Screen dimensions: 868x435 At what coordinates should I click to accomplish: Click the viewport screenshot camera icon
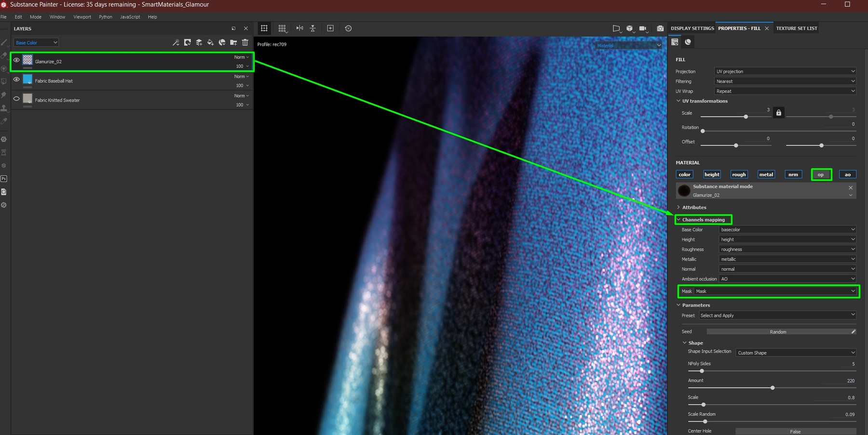(660, 28)
